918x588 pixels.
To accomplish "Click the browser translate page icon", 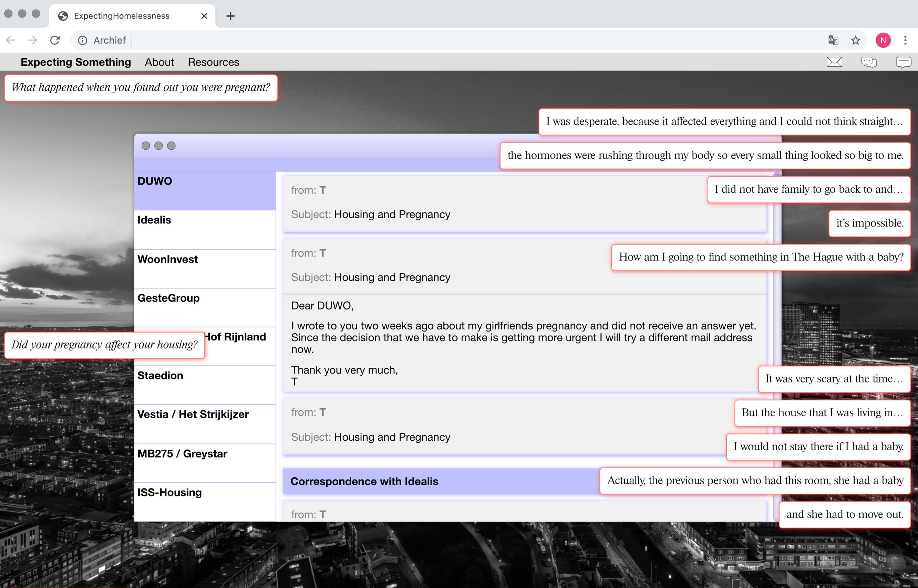I will pyautogui.click(x=833, y=40).
